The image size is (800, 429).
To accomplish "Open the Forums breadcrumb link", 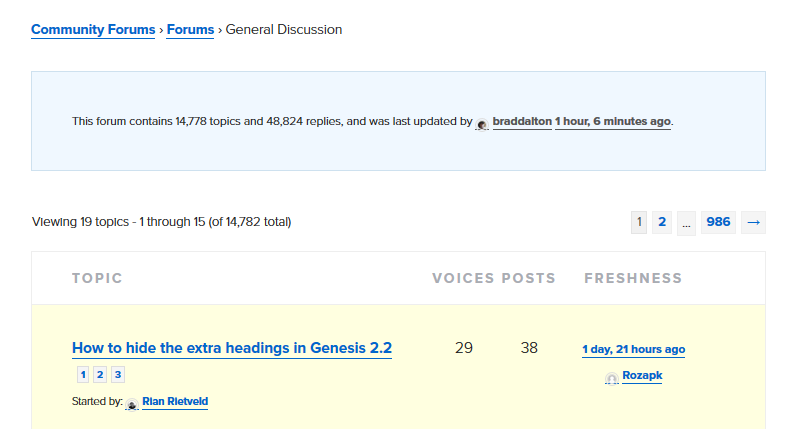I will pyautogui.click(x=190, y=30).
